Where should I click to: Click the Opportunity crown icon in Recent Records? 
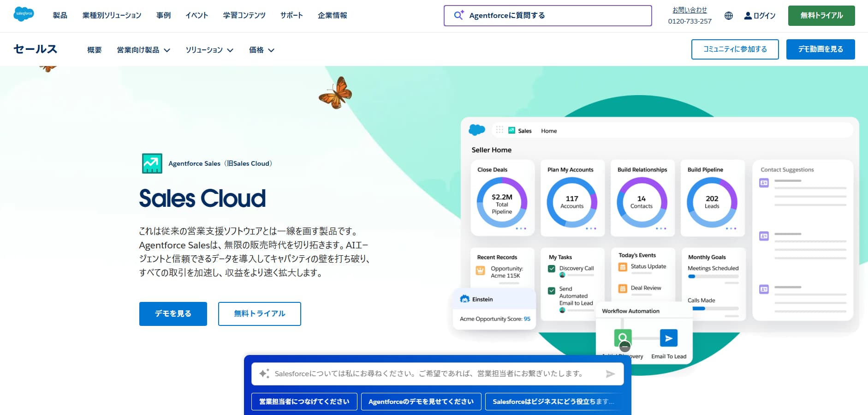click(481, 271)
